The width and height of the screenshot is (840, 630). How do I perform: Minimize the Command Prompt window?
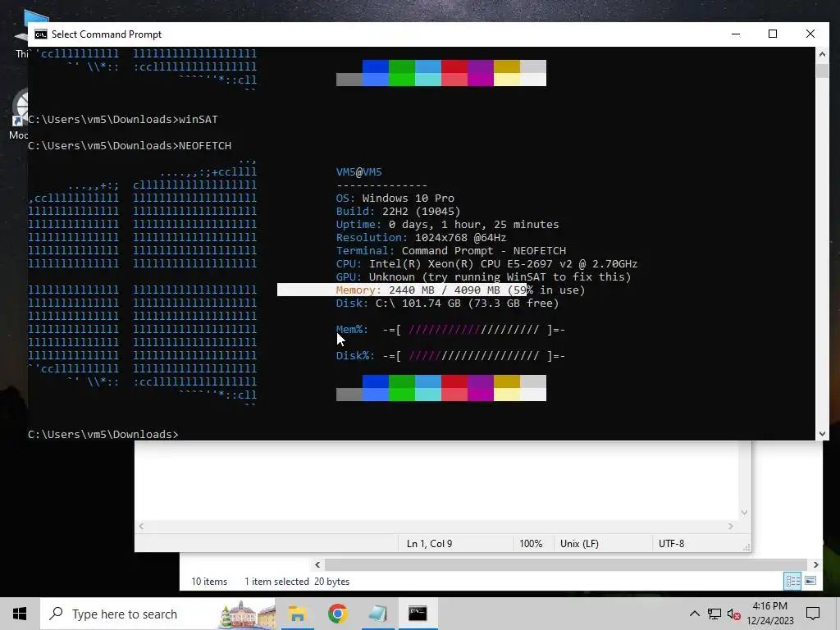[736, 34]
